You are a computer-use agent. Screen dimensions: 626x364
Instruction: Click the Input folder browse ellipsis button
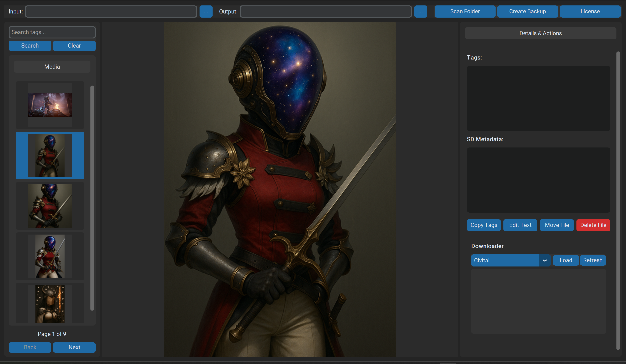(206, 12)
